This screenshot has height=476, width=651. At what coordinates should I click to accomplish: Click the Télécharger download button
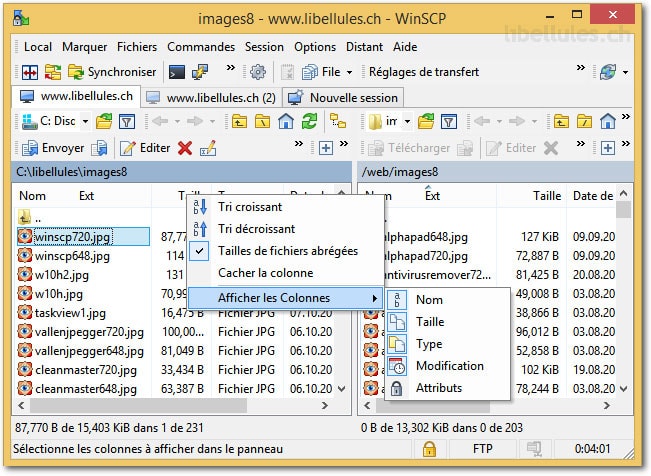point(409,148)
